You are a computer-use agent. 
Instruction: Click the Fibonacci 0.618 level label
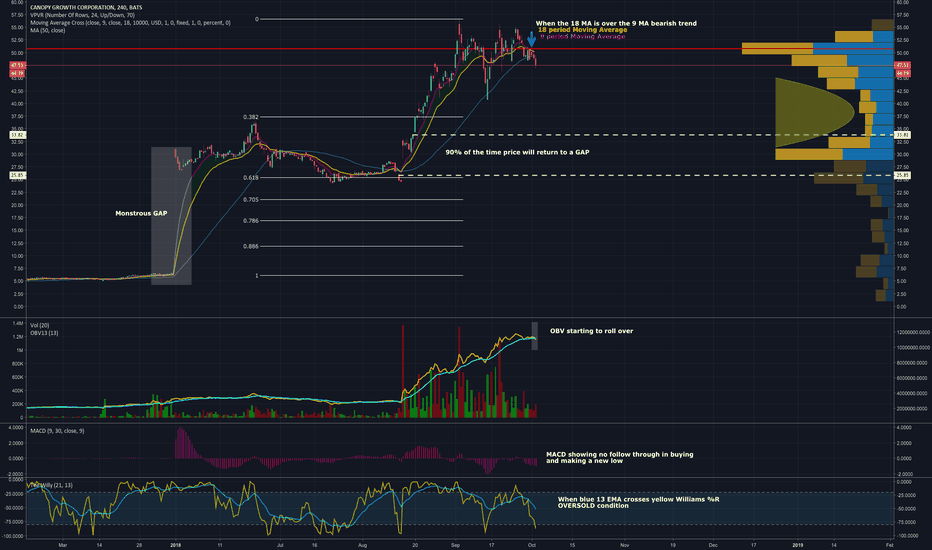(x=250, y=178)
